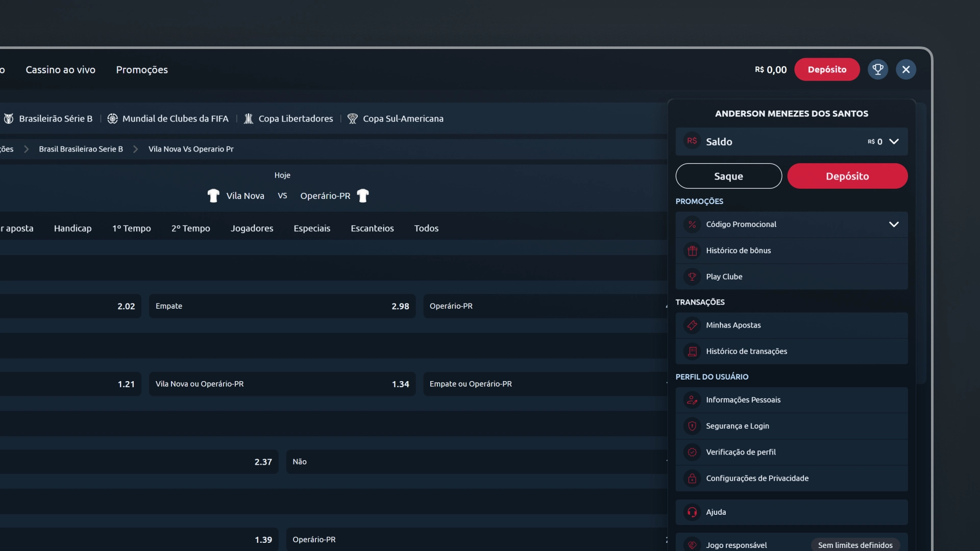Click the Verificação de perfil check icon
Screen dimensions: 980x551
point(692,452)
